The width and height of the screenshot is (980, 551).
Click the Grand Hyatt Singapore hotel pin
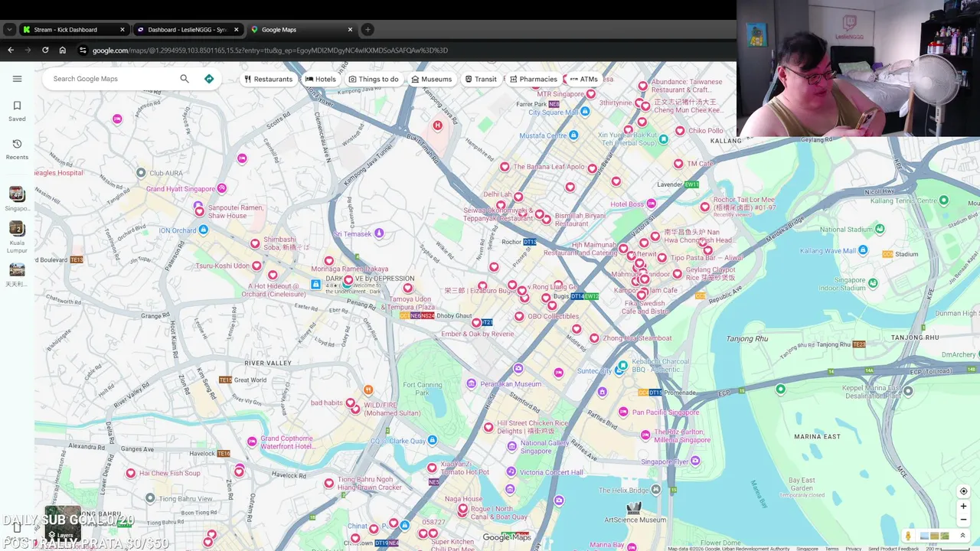222,188
